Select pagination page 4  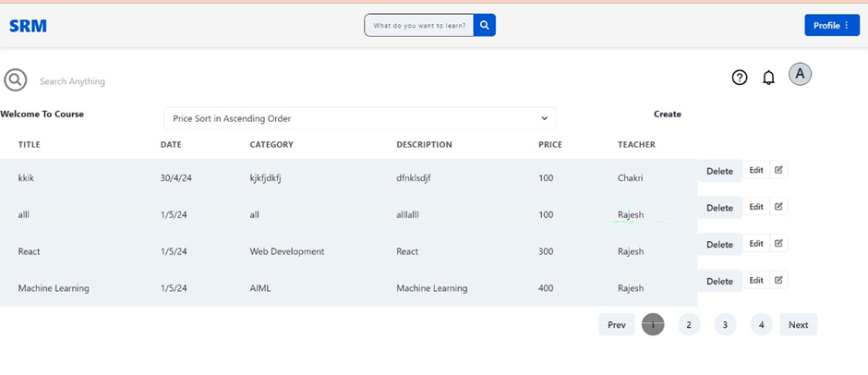point(761,324)
